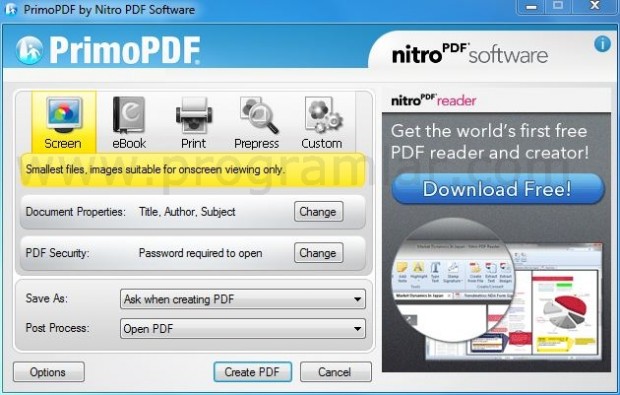The width and height of the screenshot is (620, 395).
Task: Choose the Prepress profile icon
Action: point(257,123)
